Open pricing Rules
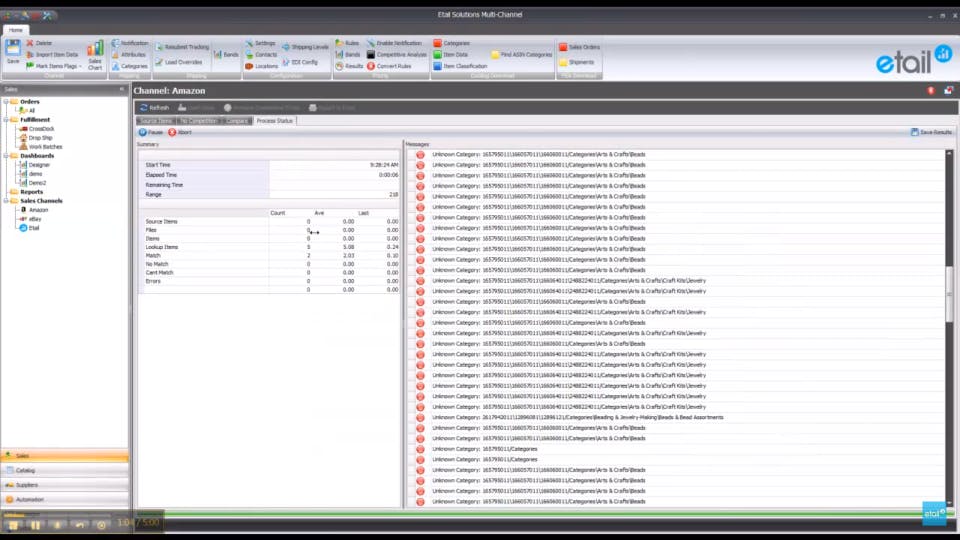960x540 pixels. pyautogui.click(x=347, y=43)
